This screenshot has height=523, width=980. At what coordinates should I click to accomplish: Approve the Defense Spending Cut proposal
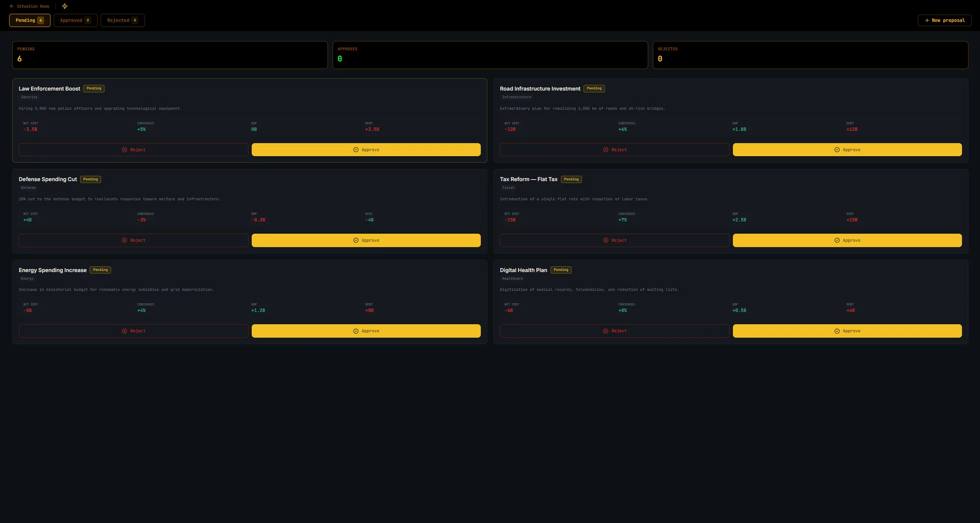tap(366, 240)
